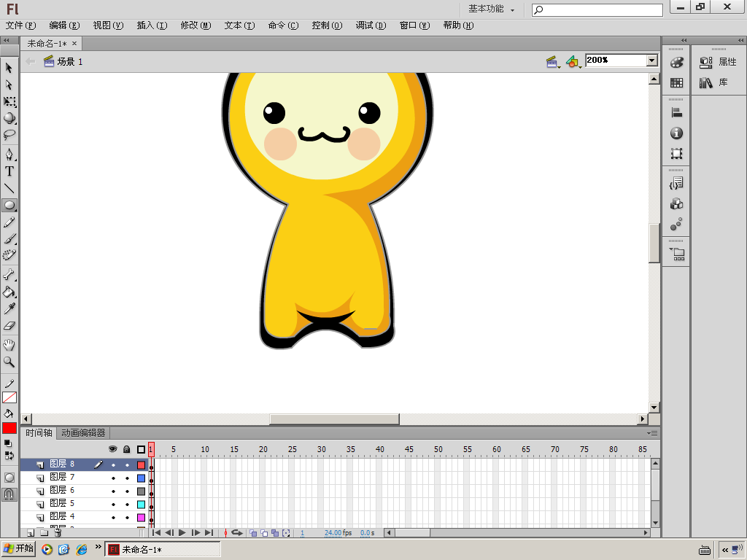
Task: Open the Project panel icon
Action: [x=677, y=254]
